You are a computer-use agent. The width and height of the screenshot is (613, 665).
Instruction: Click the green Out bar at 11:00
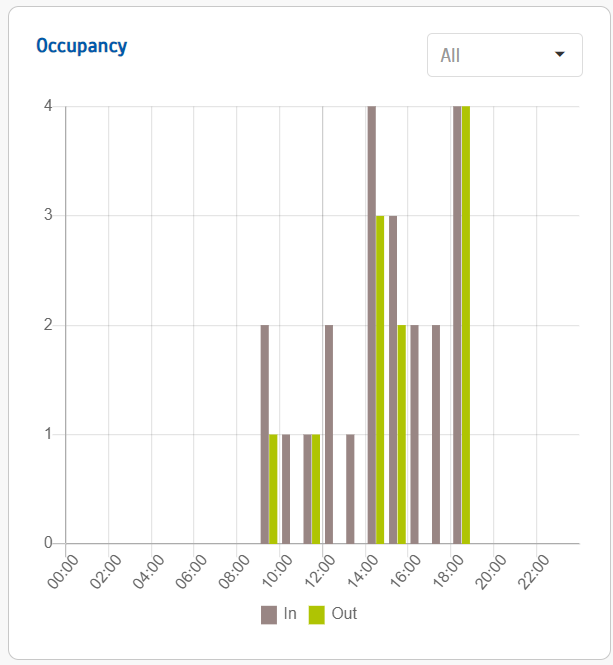click(316, 489)
